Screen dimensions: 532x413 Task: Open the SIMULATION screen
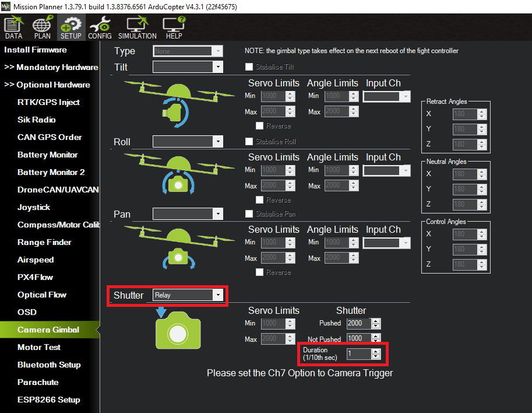point(138,27)
